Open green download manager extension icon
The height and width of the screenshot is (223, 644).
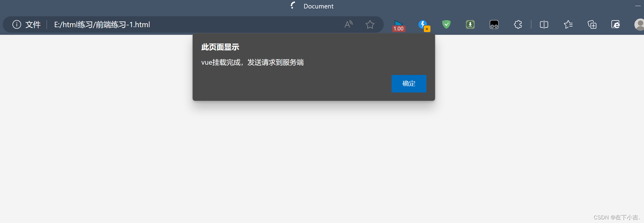pyautogui.click(x=470, y=24)
